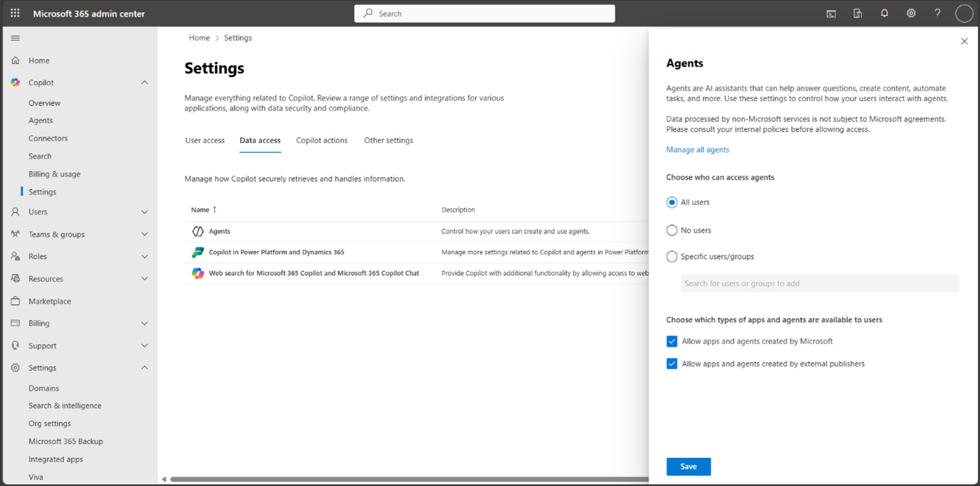980x486 pixels.
Task: Open the Microsoft 365 app launcher waffle
Action: [14, 13]
